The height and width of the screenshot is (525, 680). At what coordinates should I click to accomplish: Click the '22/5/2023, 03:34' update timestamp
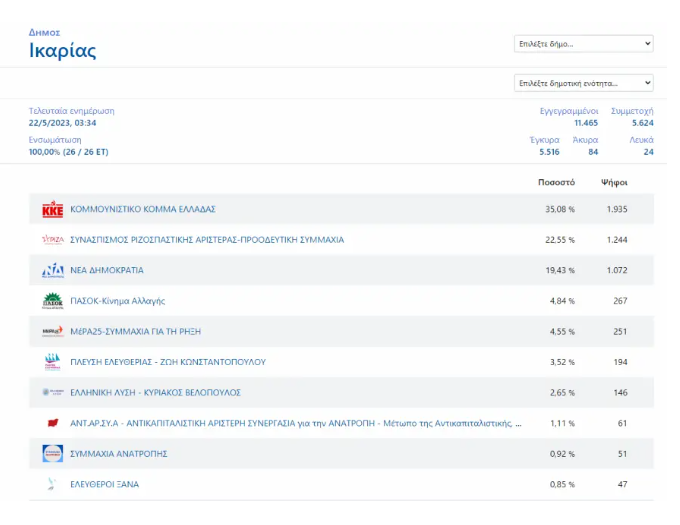tap(62, 123)
